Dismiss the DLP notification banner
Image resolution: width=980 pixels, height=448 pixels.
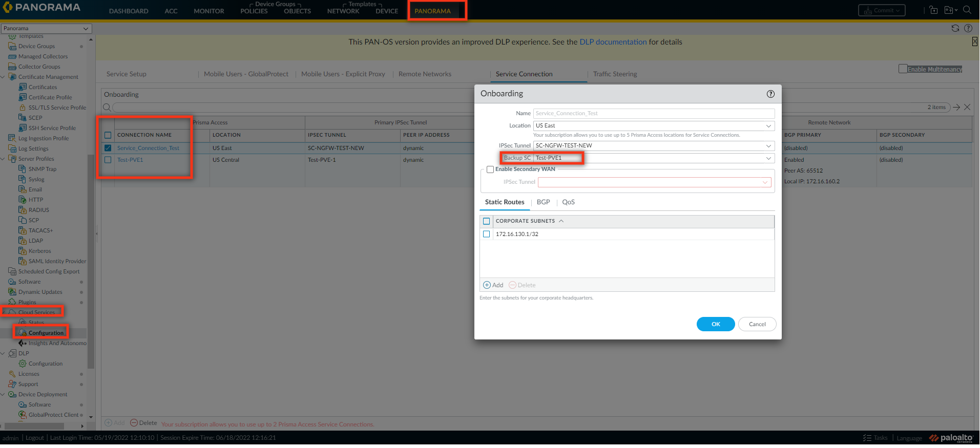(974, 42)
